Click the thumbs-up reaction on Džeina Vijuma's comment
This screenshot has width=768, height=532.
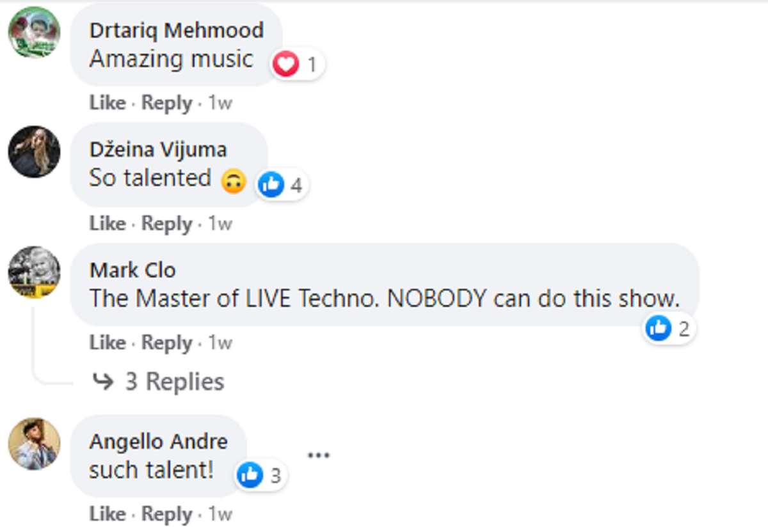coord(271,185)
